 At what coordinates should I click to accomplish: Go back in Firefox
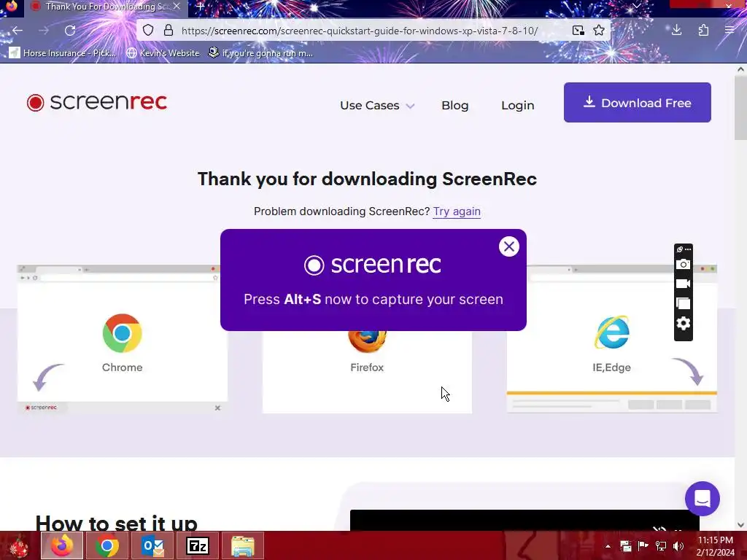(18, 31)
